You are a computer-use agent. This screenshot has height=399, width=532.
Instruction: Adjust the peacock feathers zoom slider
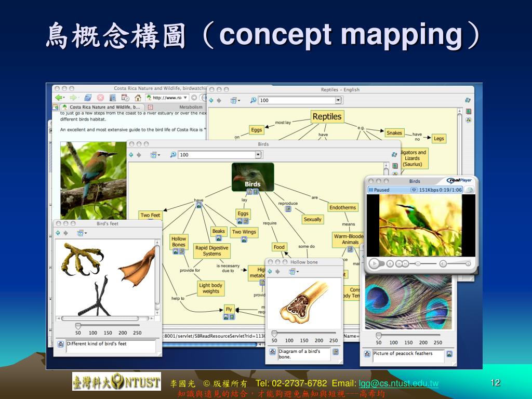point(379,336)
